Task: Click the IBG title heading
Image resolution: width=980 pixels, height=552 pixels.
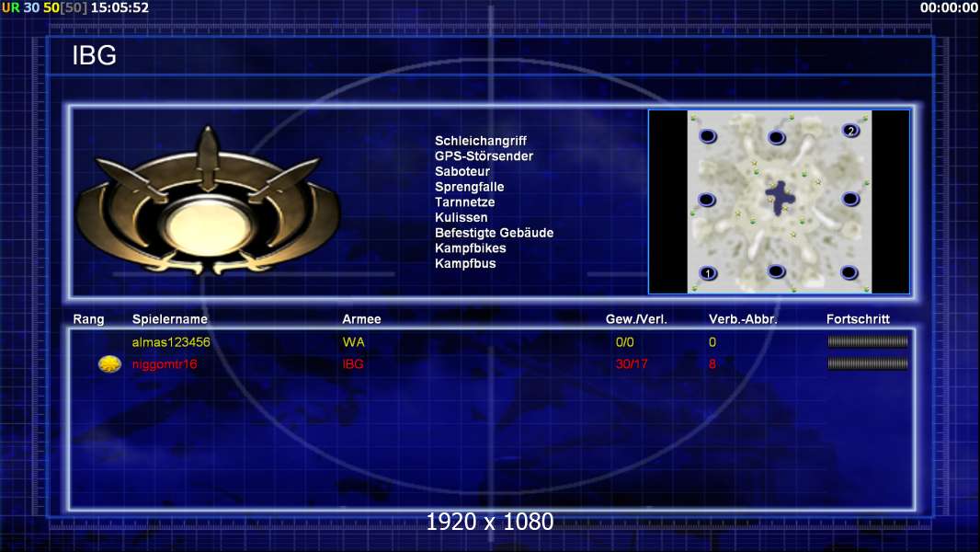Action: coord(95,55)
